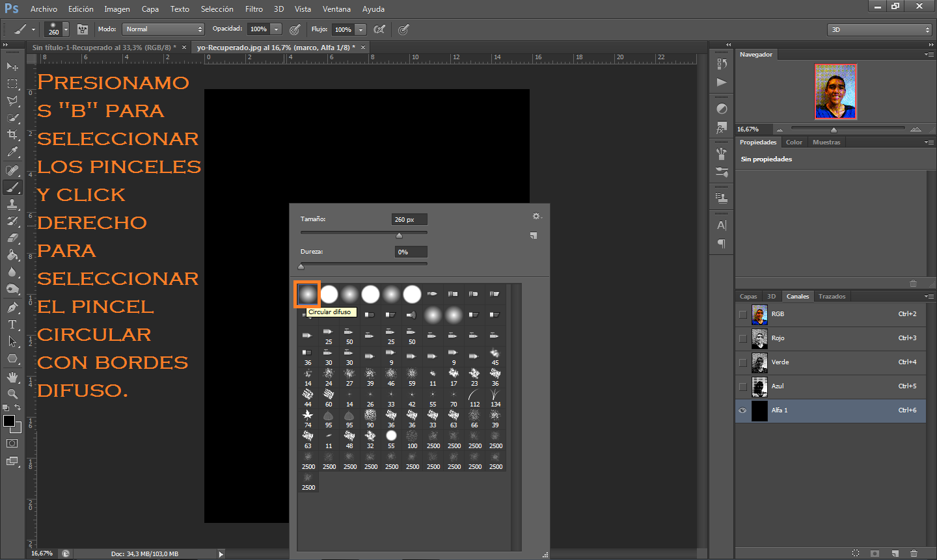Select the Lasso tool
The height and width of the screenshot is (560, 937).
tap(12, 101)
